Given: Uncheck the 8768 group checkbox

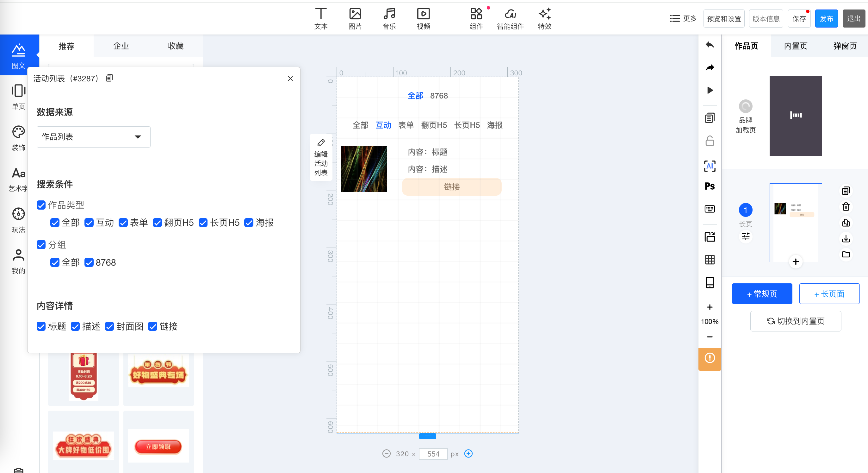Looking at the screenshot, I should 89,263.
